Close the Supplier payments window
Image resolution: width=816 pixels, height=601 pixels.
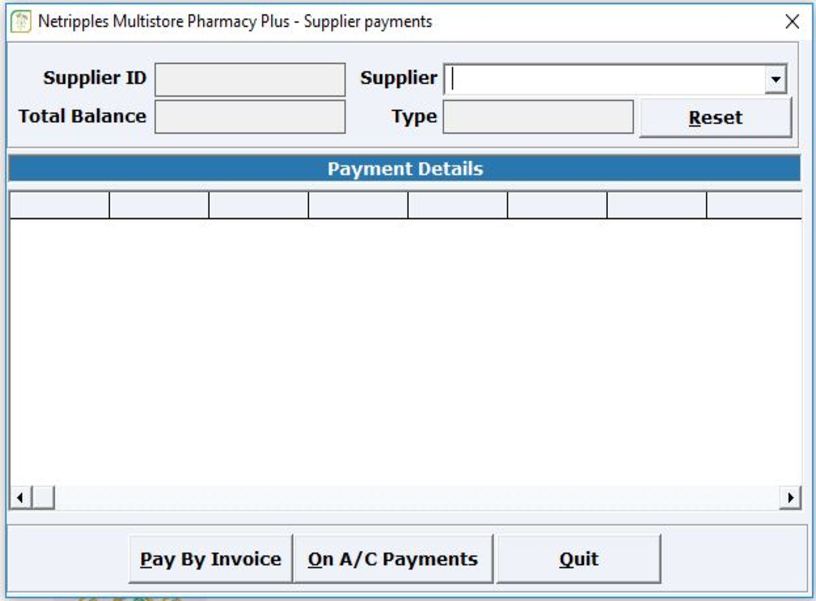(x=792, y=22)
